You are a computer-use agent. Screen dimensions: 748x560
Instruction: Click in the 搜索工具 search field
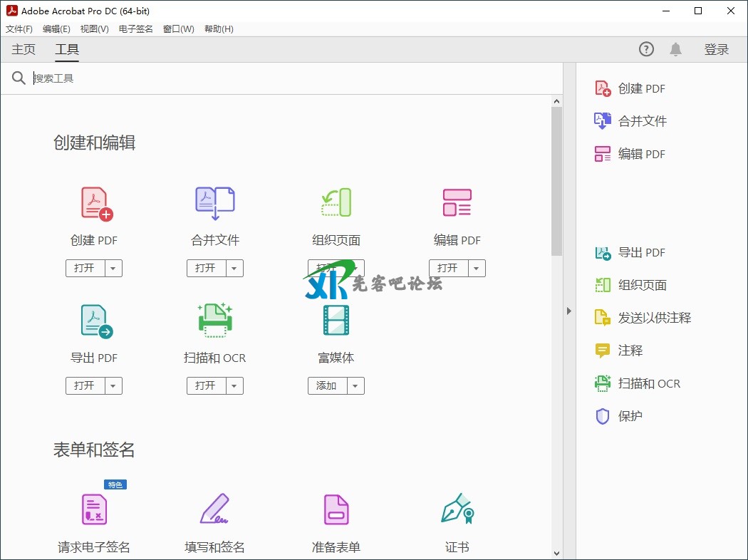pyautogui.click(x=285, y=78)
